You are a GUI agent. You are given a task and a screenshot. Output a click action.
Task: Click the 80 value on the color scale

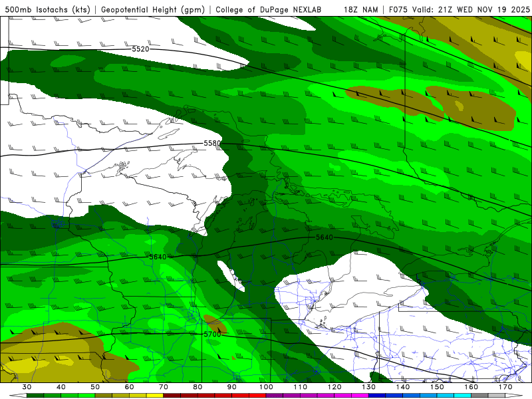coord(198,387)
